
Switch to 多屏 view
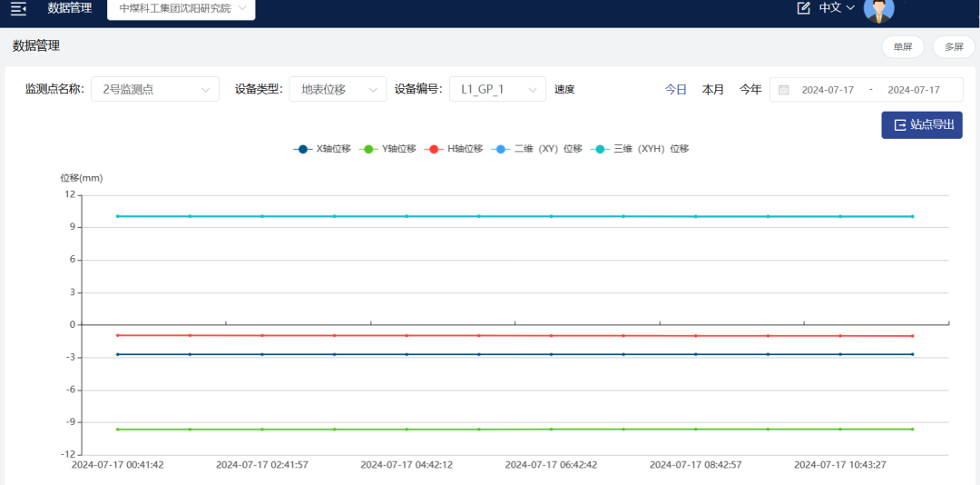pyautogui.click(x=953, y=46)
